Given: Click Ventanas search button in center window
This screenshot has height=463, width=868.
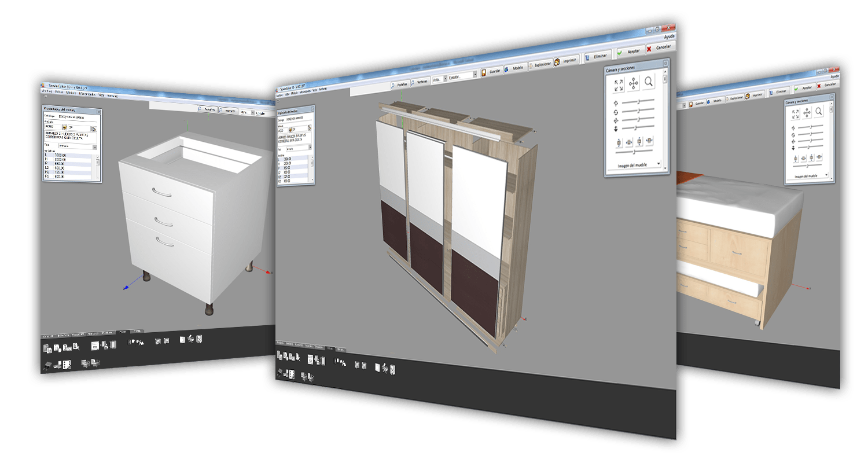Looking at the screenshot, I should click(x=420, y=82).
